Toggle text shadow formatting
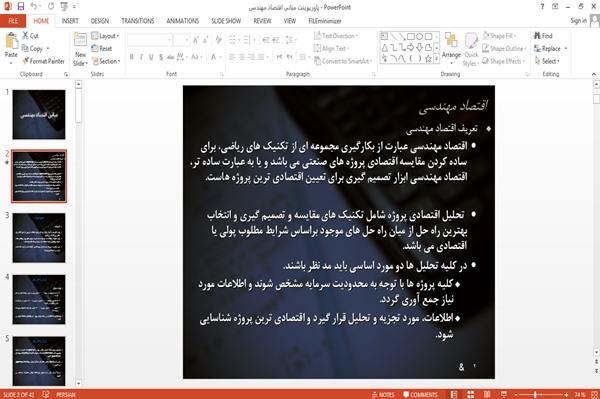 click(161, 57)
